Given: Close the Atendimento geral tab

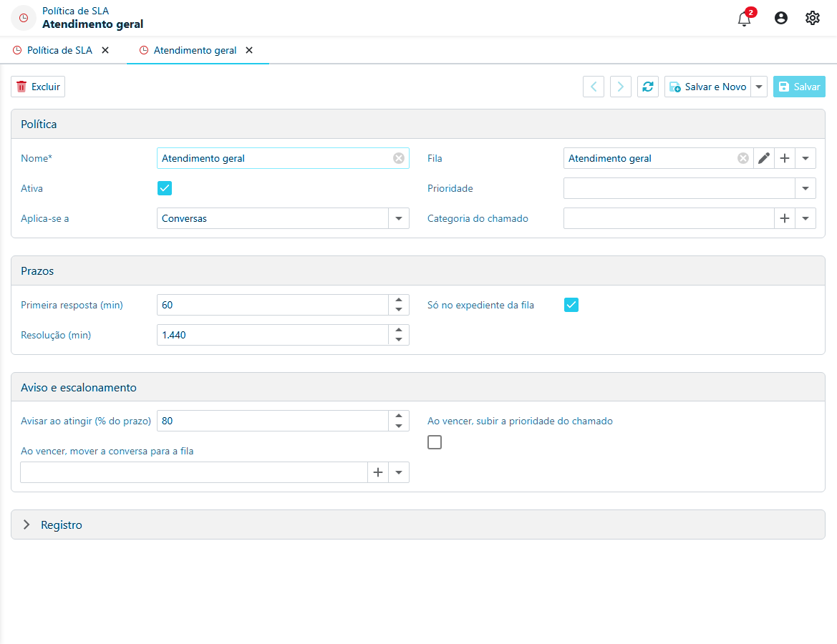Looking at the screenshot, I should (x=248, y=50).
